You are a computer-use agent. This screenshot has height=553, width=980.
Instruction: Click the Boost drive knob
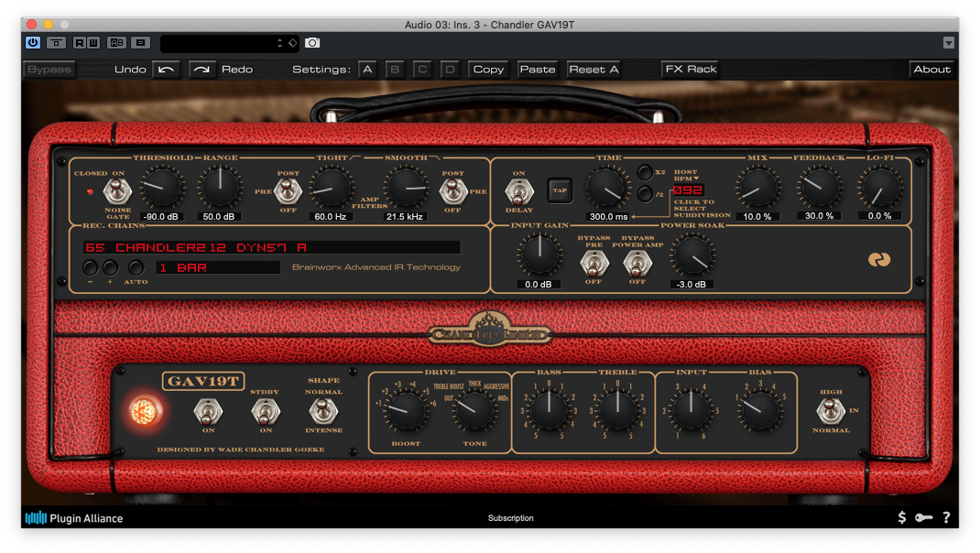pos(406,410)
